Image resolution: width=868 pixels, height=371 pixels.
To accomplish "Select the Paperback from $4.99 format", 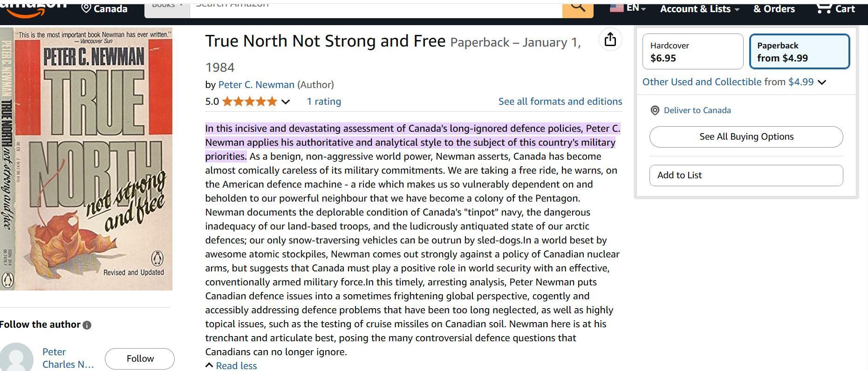I will point(799,52).
